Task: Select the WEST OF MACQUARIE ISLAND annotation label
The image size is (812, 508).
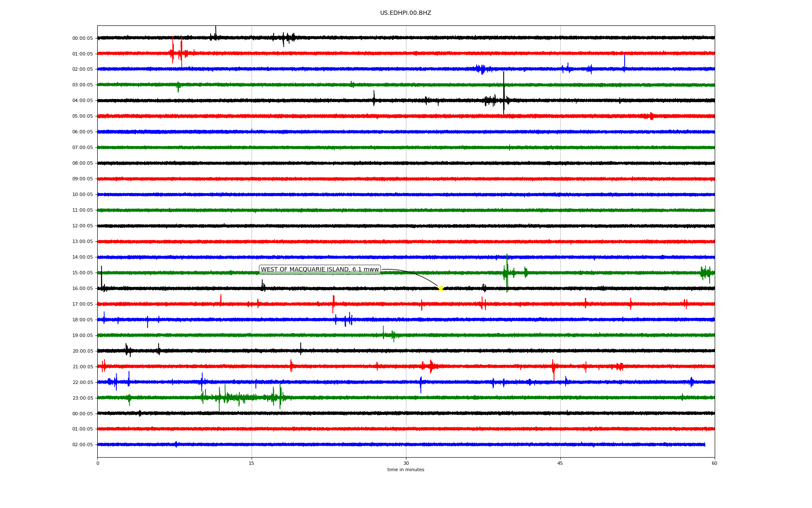Action: tap(320, 270)
